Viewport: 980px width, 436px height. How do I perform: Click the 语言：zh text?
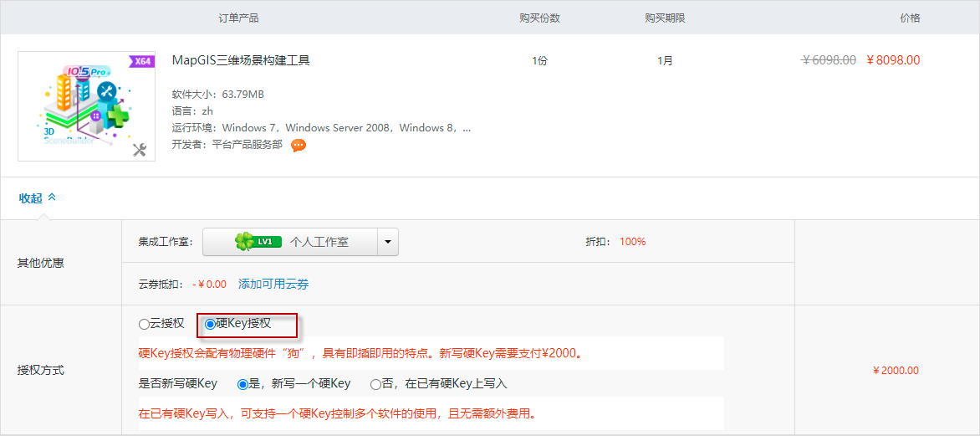[192, 111]
